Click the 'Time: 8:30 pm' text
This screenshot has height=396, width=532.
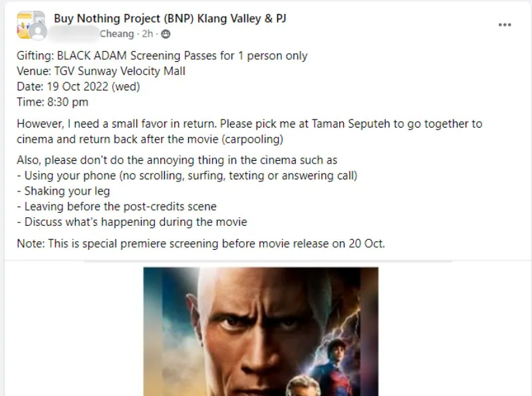click(53, 102)
